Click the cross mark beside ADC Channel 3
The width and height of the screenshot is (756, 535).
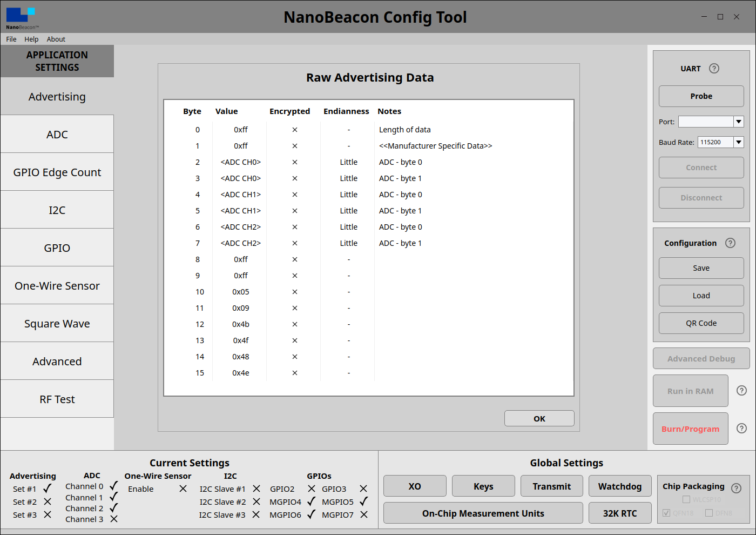pos(114,519)
